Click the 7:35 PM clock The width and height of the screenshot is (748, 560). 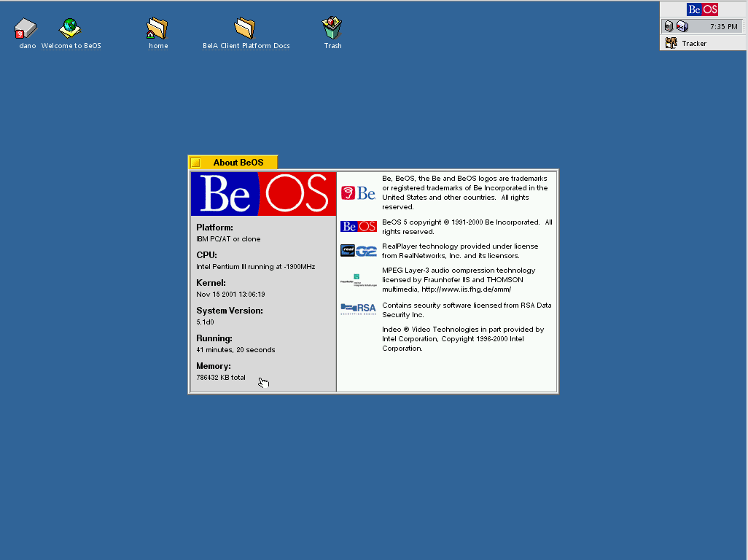pos(723,27)
